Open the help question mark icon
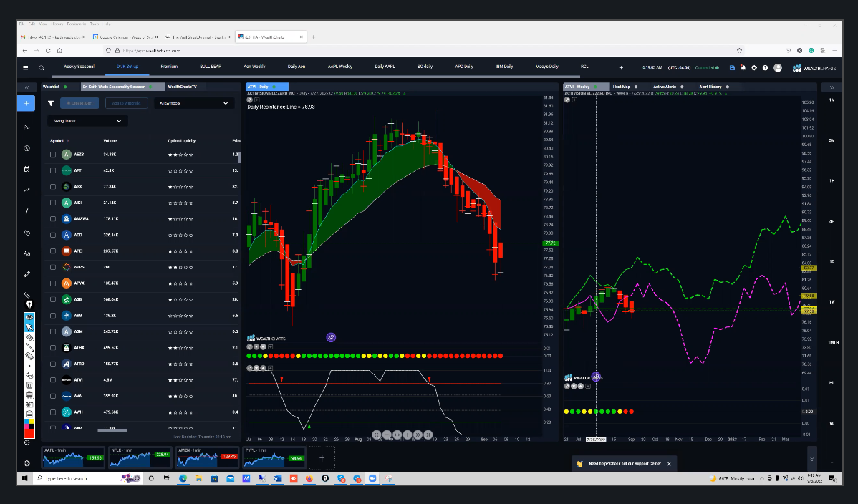Image resolution: width=858 pixels, height=504 pixels. 765,68
